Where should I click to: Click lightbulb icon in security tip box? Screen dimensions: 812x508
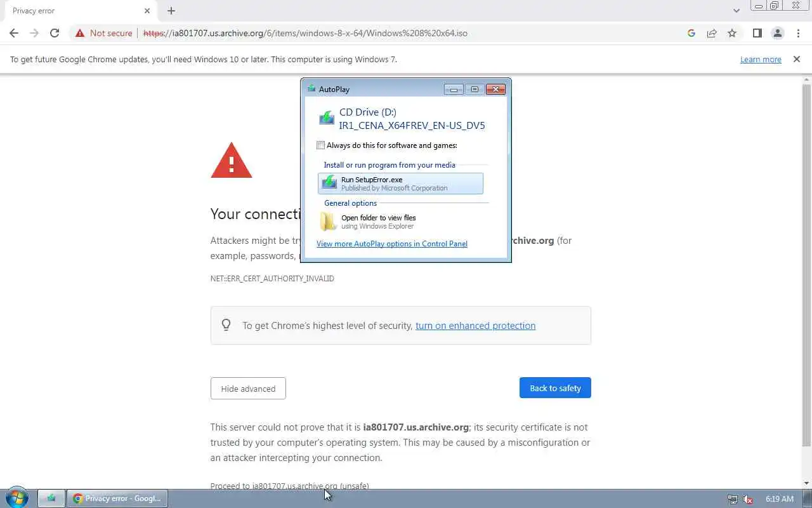tap(226, 325)
